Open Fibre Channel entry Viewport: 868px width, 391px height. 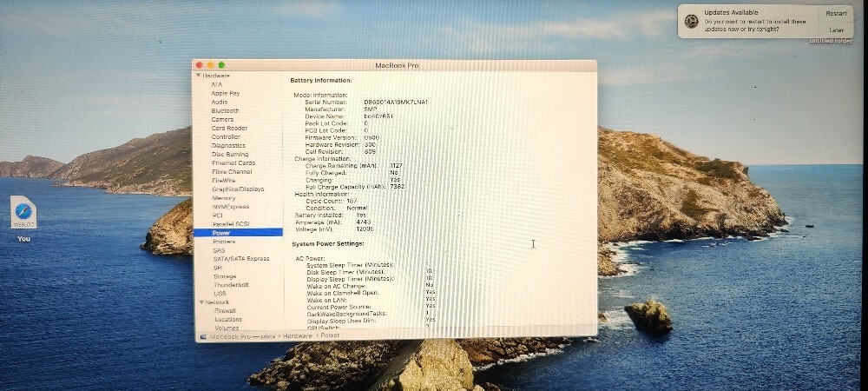232,172
